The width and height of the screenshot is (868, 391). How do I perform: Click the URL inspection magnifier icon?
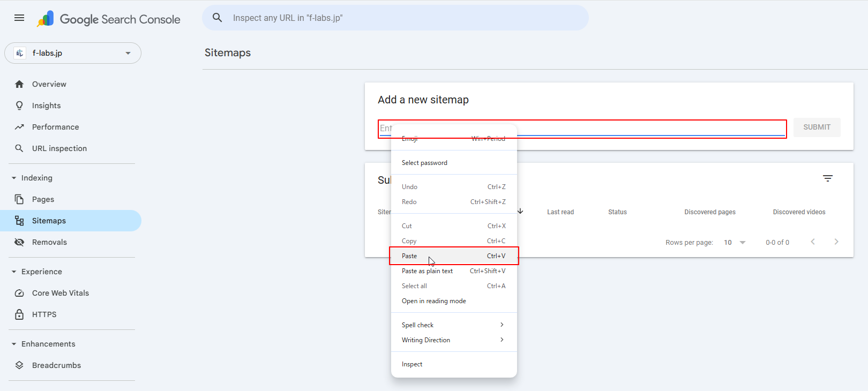pos(19,148)
